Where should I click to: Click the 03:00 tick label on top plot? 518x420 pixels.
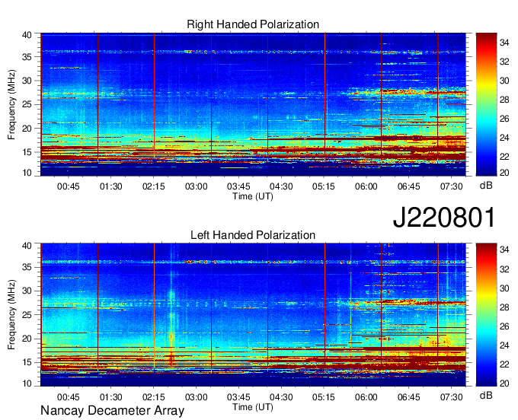pos(197,186)
